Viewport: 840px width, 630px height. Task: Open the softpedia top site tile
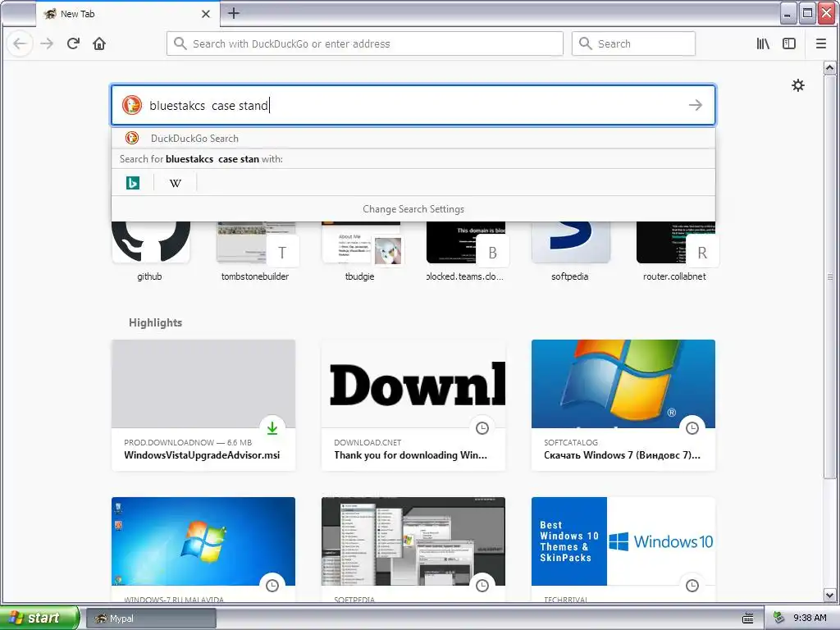pyautogui.click(x=571, y=252)
